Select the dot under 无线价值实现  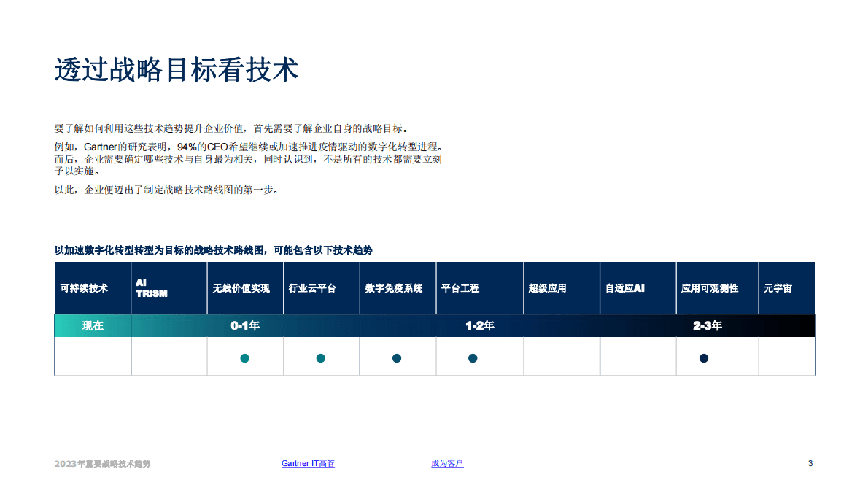click(245, 357)
